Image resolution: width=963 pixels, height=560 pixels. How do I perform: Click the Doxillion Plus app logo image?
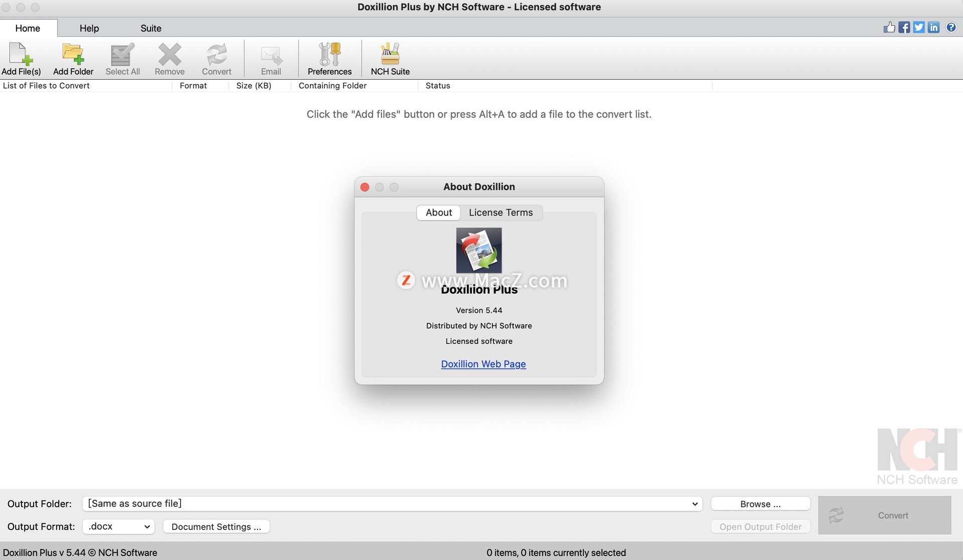(479, 250)
